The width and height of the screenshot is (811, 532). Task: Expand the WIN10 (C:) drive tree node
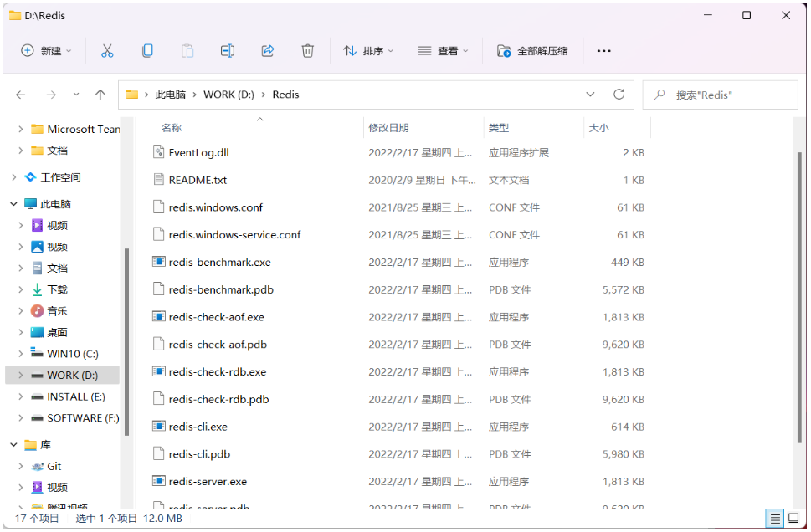tap(21, 354)
